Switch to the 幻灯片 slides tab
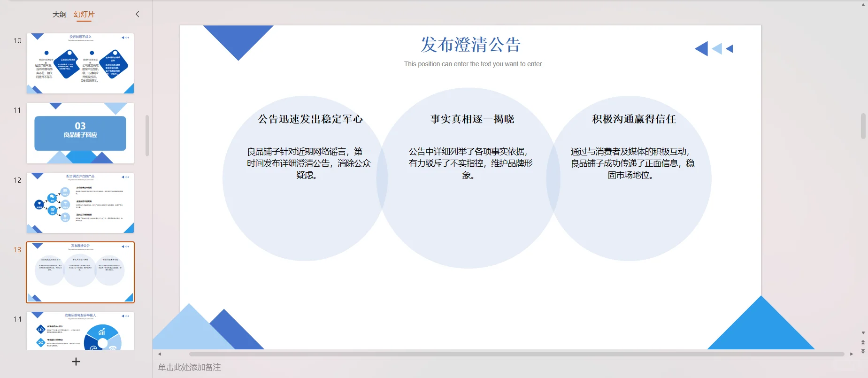Image resolution: width=868 pixels, height=378 pixels. pyautogui.click(x=84, y=15)
